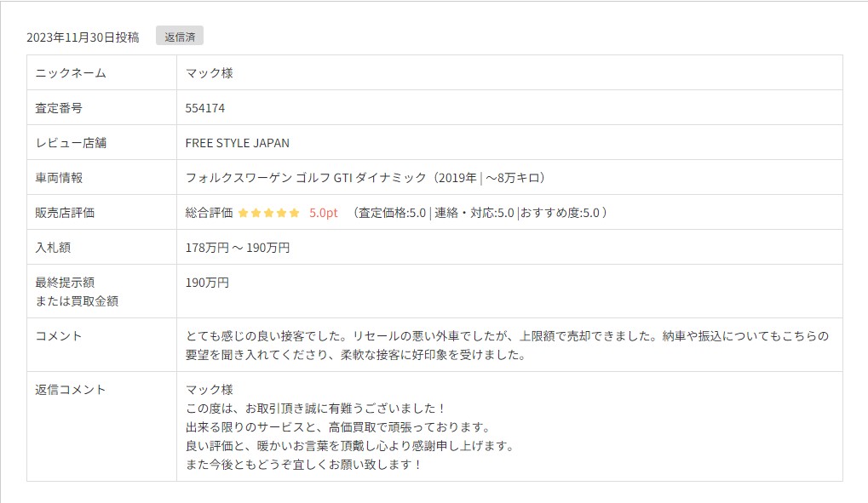Click the ニックネーム row label
The image size is (868, 503).
click(x=71, y=73)
